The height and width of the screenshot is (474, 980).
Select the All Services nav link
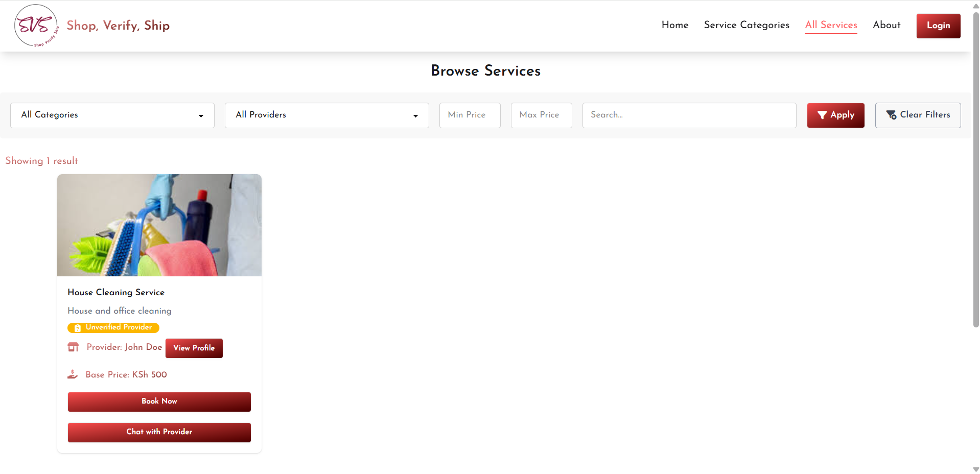pyautogui.click(x=831, y=25)
